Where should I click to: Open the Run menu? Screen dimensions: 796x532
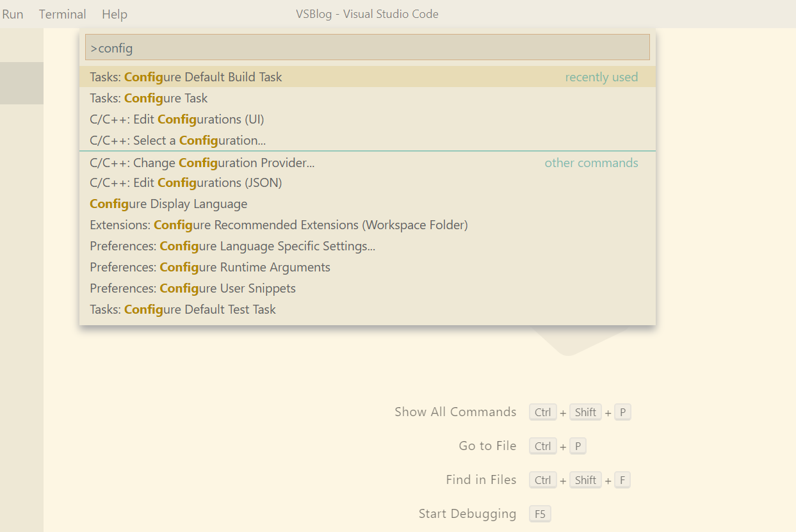[x=12, y=14]
